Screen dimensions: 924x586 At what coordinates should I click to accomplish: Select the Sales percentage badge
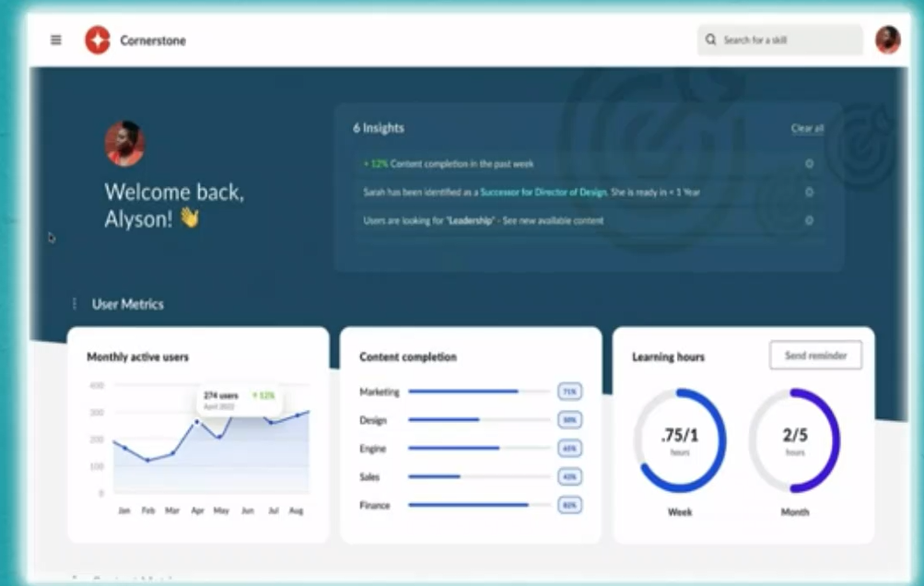[x=569, y=477]
